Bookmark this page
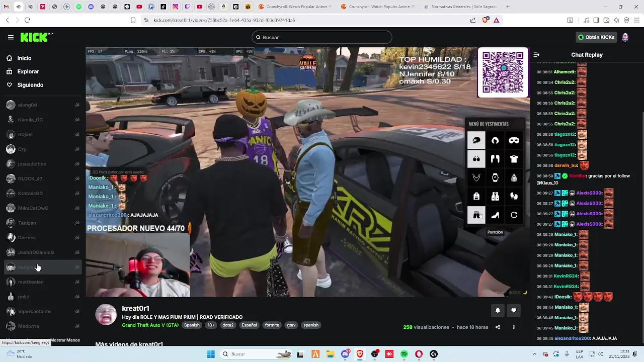The image size is (644, 362). (133, 20)
